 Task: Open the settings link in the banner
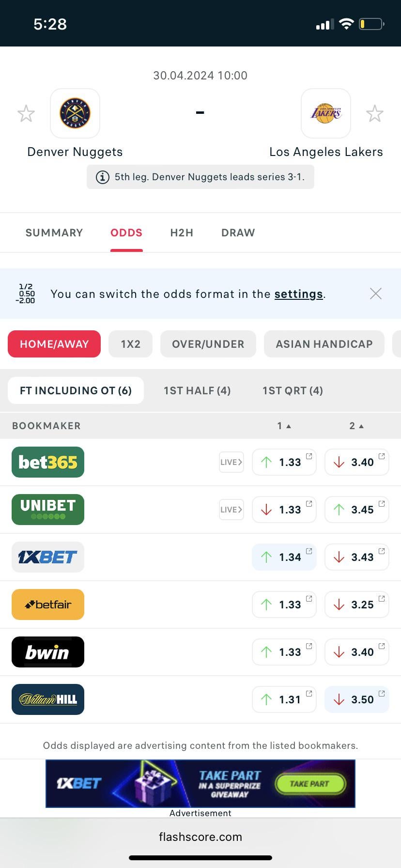point(298,294)
